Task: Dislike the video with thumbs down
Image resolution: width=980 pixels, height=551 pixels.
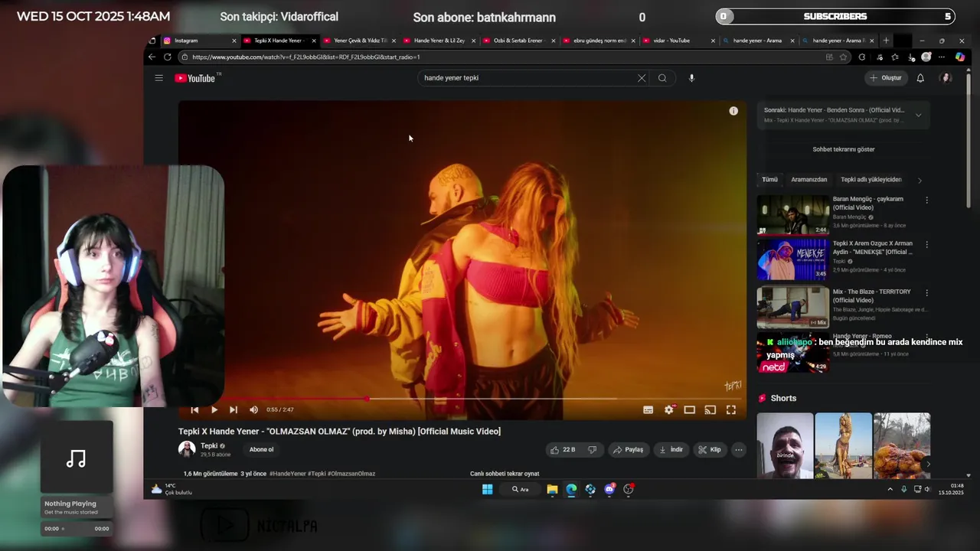Action: [x=592, y=450]
